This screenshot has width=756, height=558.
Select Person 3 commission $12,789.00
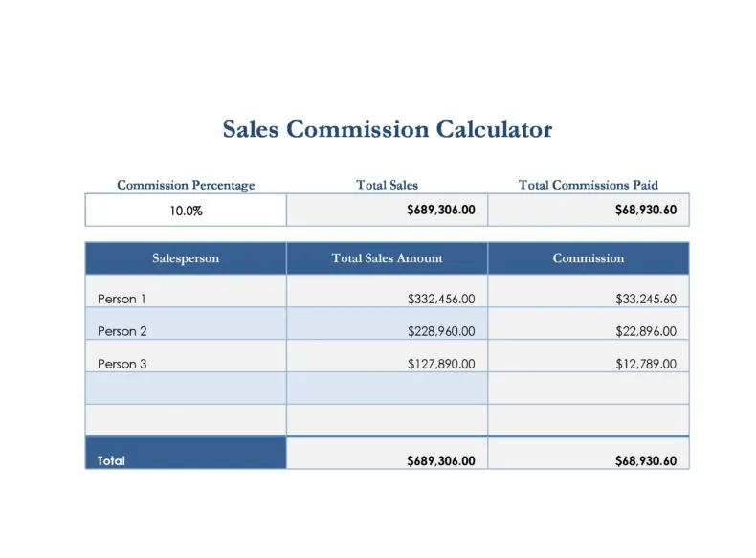tap(589, 356)
